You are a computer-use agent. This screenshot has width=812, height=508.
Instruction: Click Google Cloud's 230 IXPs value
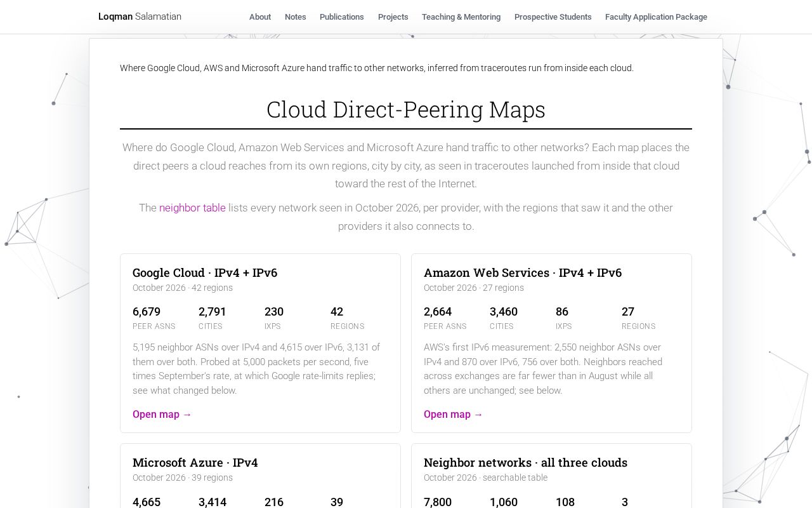(x=274, y=312)
